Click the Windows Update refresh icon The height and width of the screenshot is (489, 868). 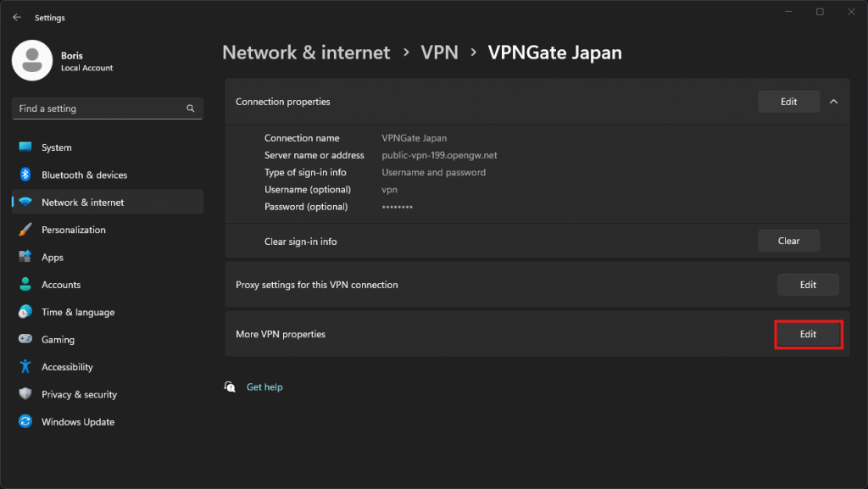(25, 421)
